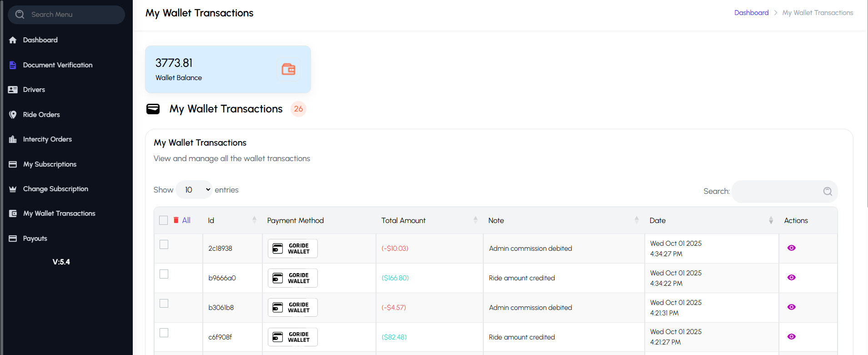
Task: Open Document Verification page
Action: [x=58, y=65]
